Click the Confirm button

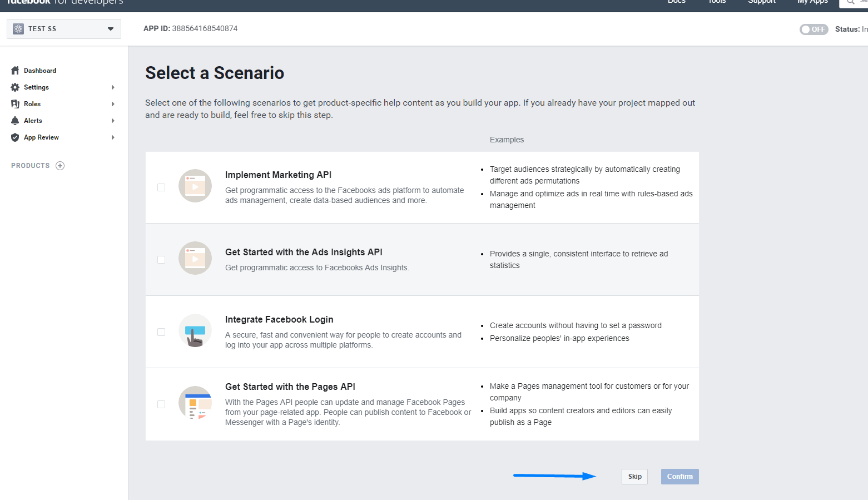click(679, 477)
